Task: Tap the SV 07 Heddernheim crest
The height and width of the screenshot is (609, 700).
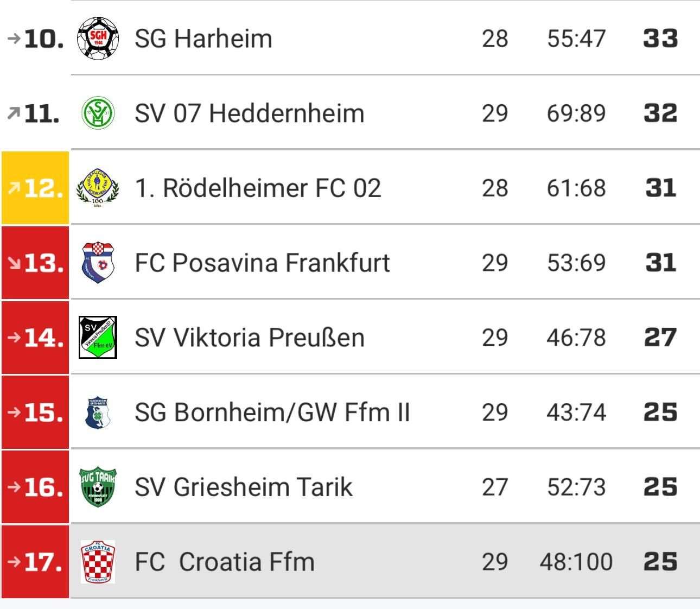Action: [x=98, y=113]
